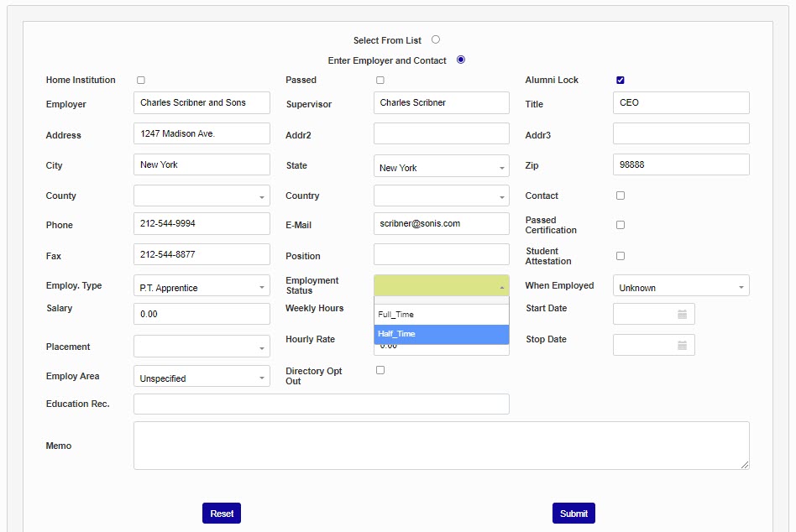The height and width of the screenshot is (532, 796).
Task: Open the Employ Area dropdown
Action: [x=202, y=378]
